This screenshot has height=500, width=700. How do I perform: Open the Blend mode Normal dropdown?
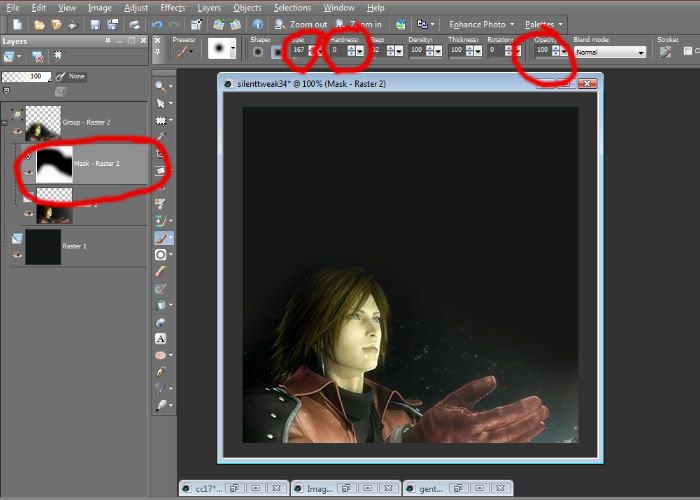tap(610, 52)
